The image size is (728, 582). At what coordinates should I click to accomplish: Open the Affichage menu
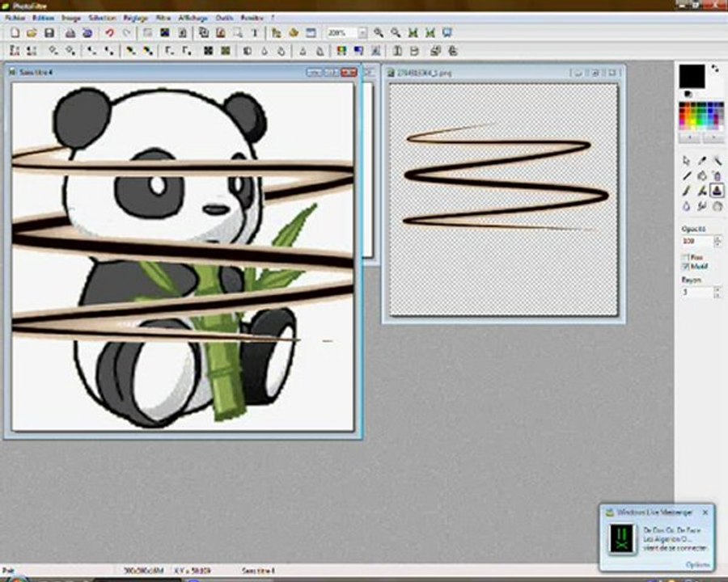(193, 18)
